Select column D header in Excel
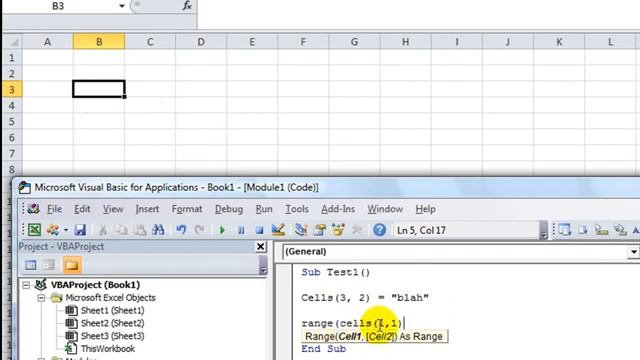640x360 pixels. 201,42
